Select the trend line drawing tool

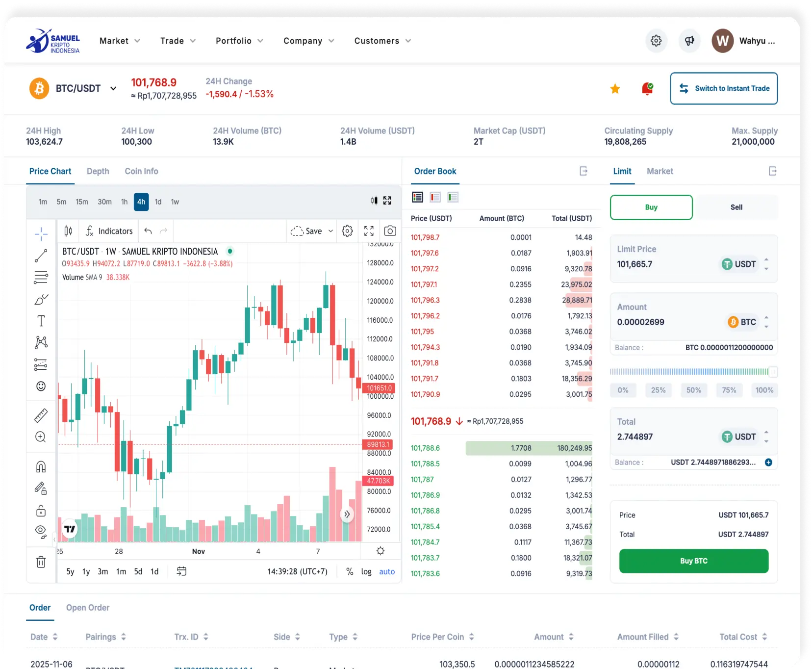41,256
